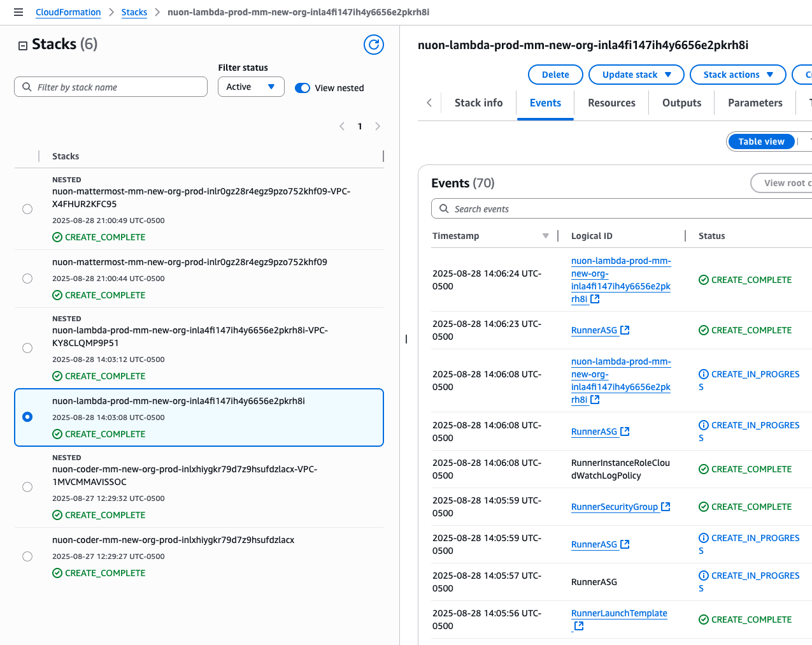This screenshot has height=645, width=812.
Task: Focus the Search events field
Action: pyautogui.click(x=621, y=209)
